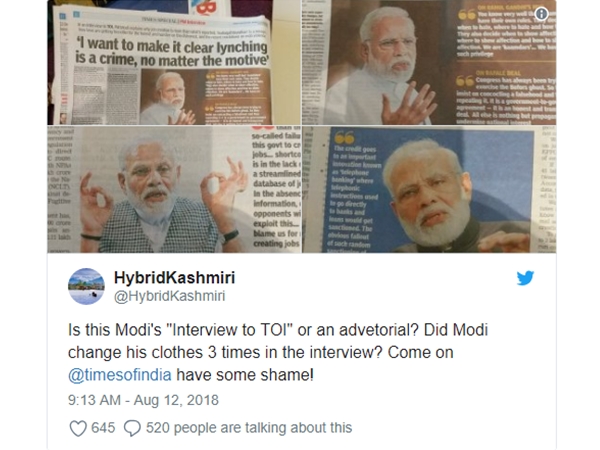
Task: Click the lynching is a crime headline
Action: pos(171,53)
